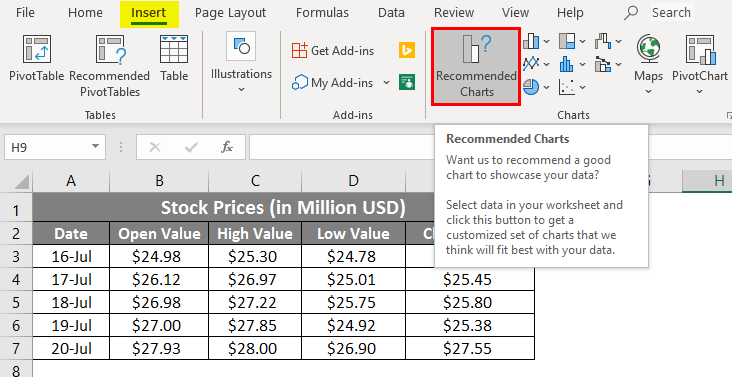Expand the Pie chart dropdown arrow
This screenshot has width=732, height=377.
(547, 87)
